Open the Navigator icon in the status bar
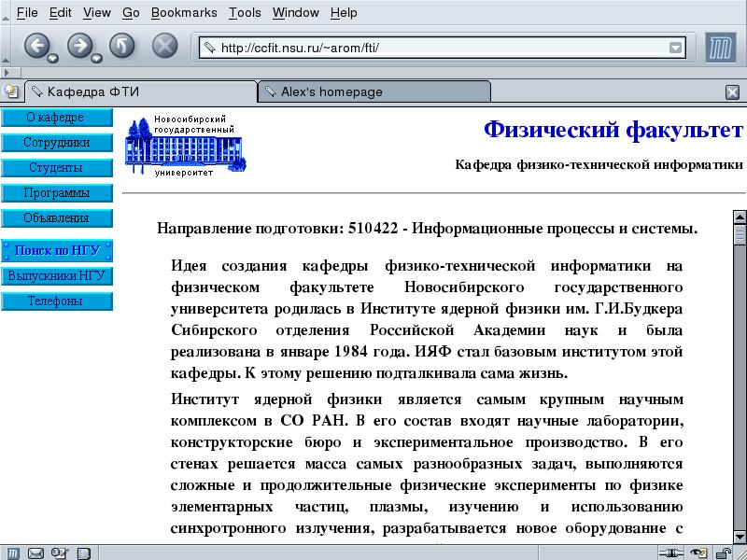Image resolution: width=747 pixels, height=560 pixels. (x=13, y=553)
